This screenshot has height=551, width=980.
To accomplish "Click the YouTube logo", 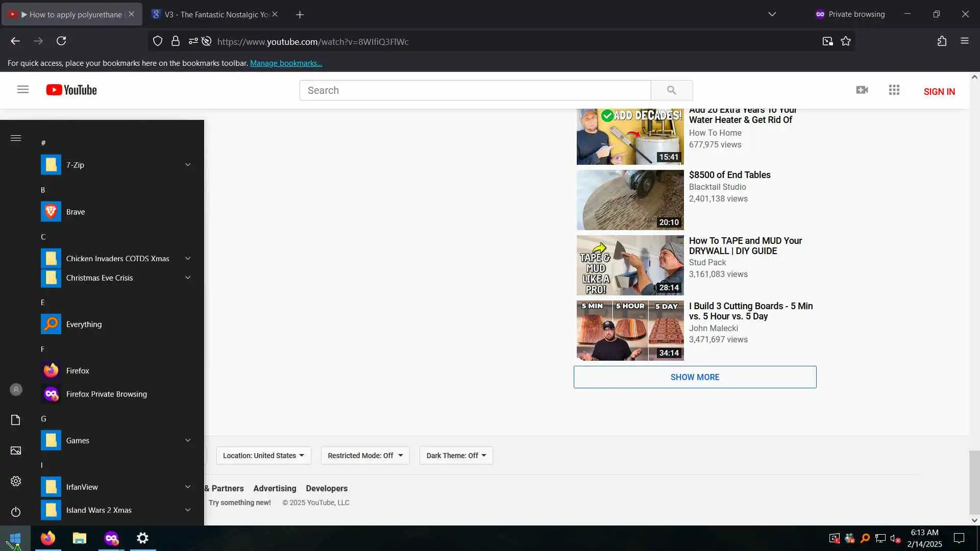I will (71, 90).
